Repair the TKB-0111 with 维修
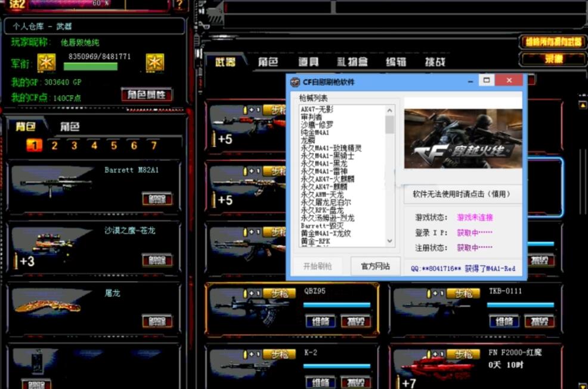The image size is (588, 389). 505,322
